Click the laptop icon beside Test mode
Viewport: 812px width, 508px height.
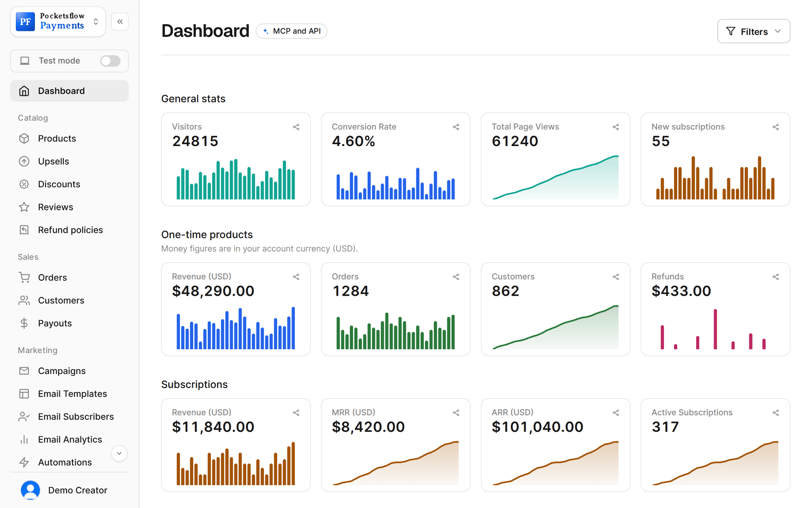[25, 61]
